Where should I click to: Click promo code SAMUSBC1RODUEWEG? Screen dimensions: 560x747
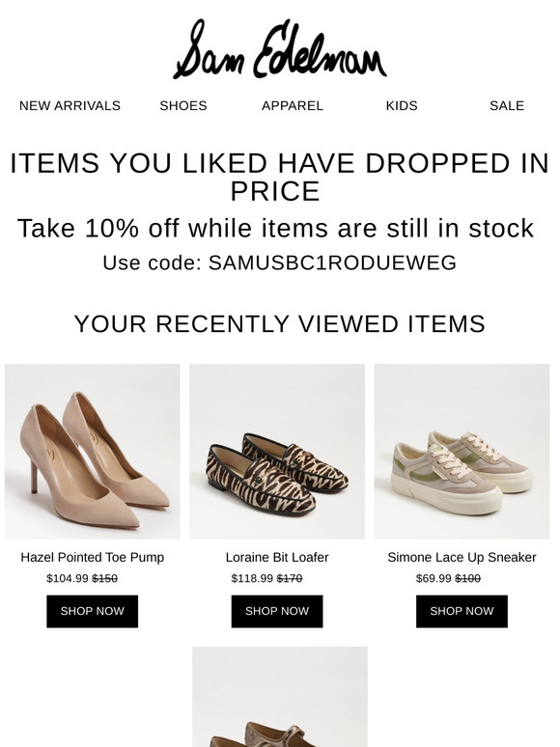(332, 263)
